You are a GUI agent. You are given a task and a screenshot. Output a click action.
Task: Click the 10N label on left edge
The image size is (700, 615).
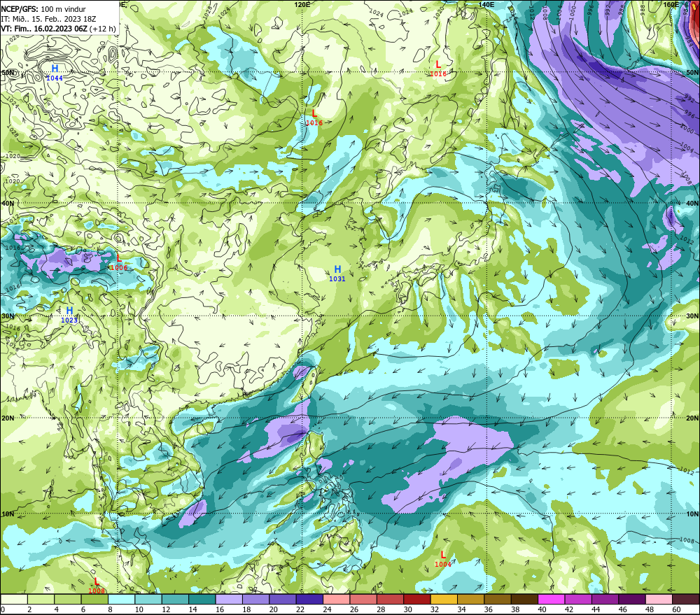pos(8,514)
